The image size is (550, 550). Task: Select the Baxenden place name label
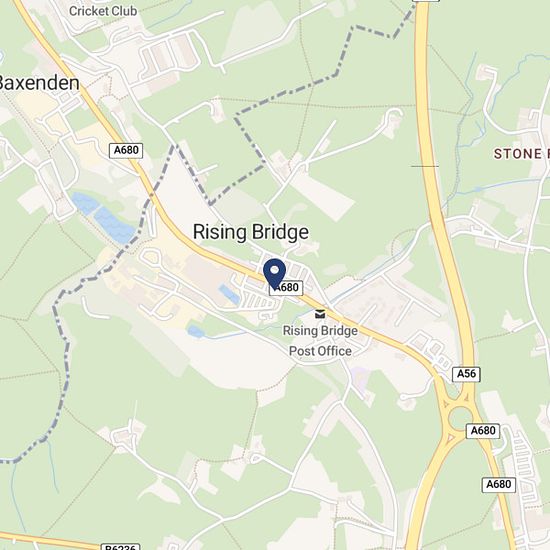coord(39,83)
